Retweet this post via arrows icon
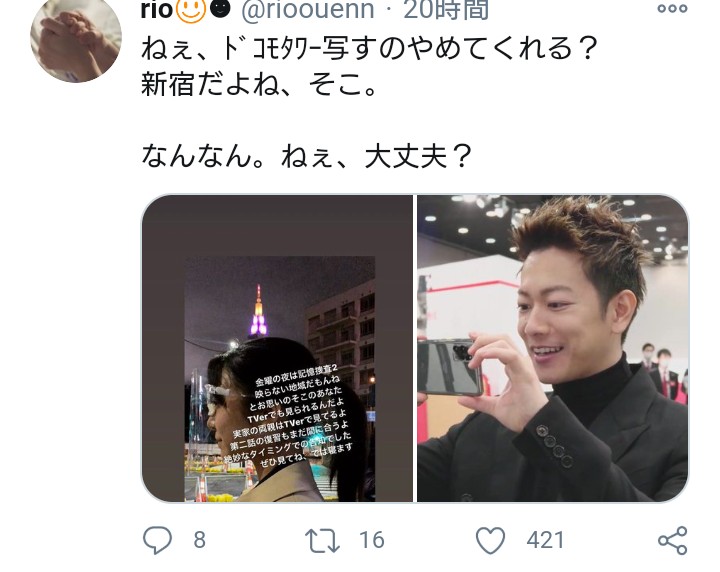The image size is (720, 572). pos(322,540)
